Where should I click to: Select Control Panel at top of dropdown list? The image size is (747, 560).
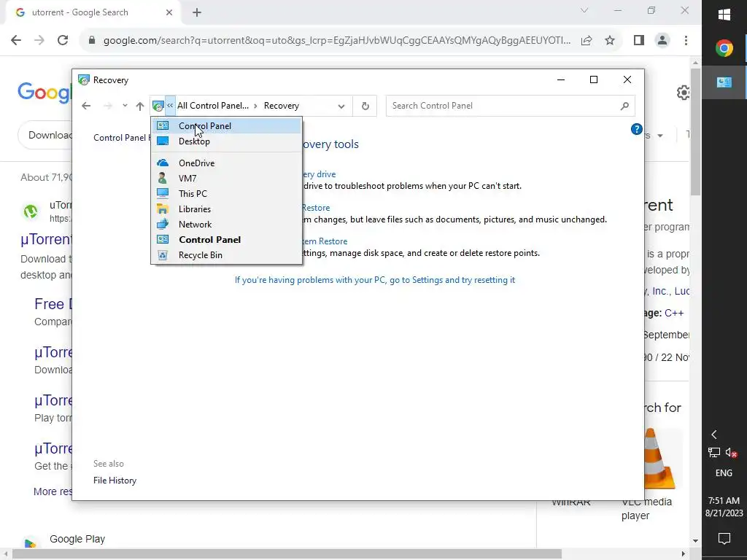click(226, 125)
